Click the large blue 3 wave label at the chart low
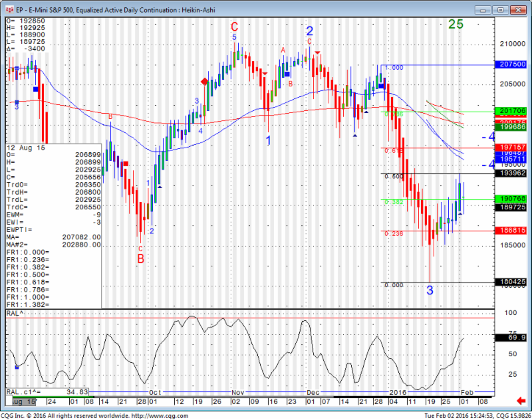Image resolution: width=532 pixels, height=420 pixels. (x=430, y=290)
